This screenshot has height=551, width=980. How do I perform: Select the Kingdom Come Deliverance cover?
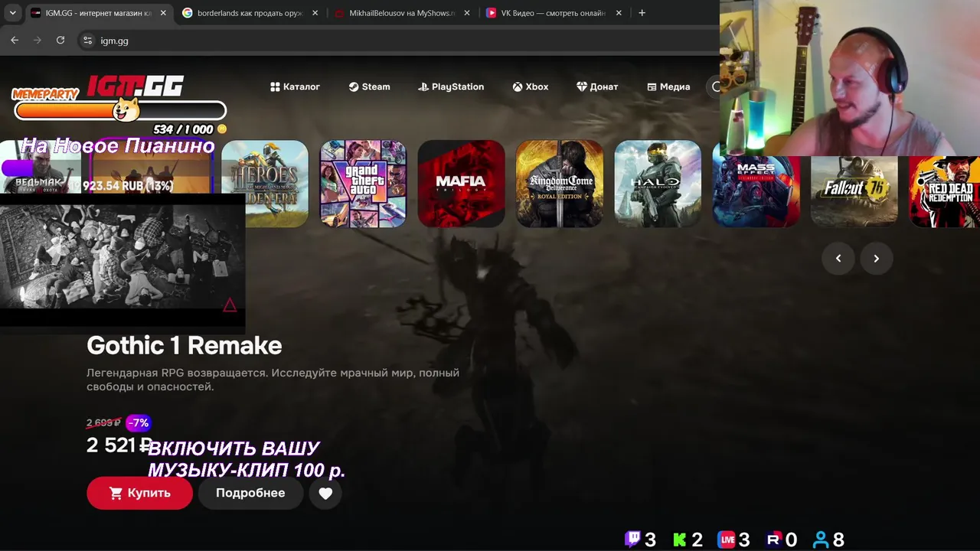(x=560, y=184)
